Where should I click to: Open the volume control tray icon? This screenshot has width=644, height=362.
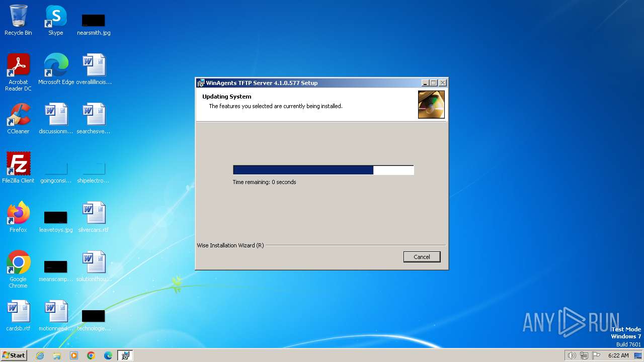click(572, 355)
